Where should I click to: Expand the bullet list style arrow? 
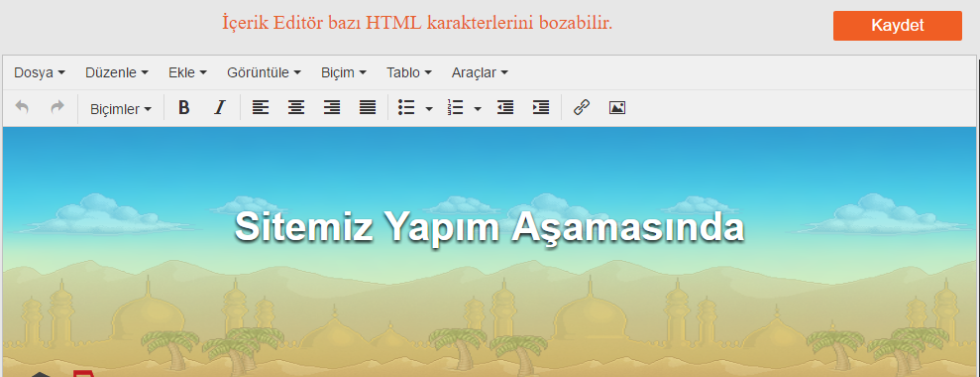(x=429, y=109)
